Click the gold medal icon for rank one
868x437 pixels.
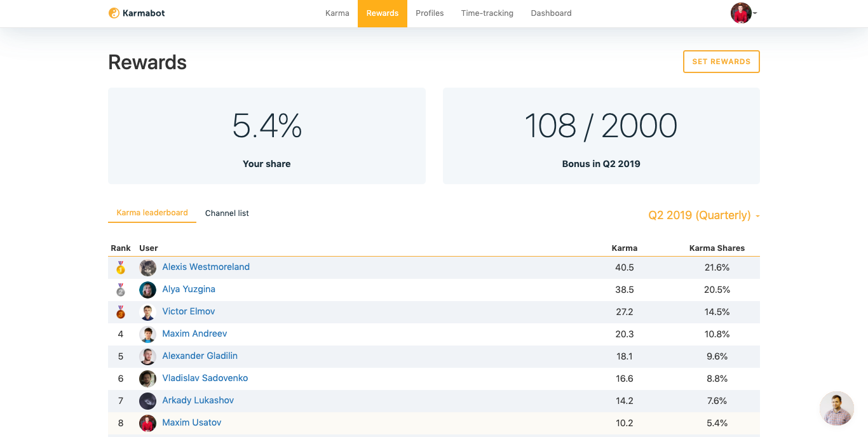point(121,267)
